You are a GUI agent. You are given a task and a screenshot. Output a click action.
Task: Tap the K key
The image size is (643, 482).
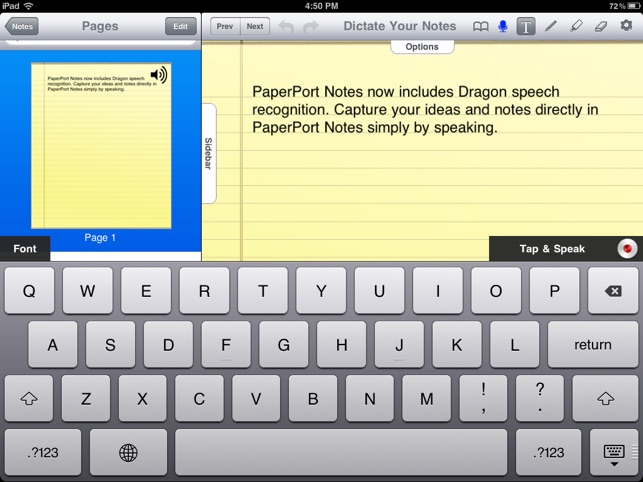click(457, 345)
